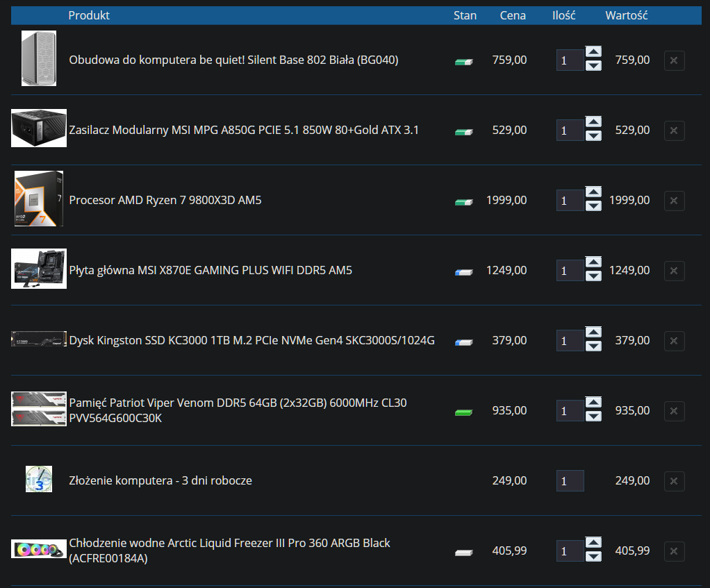Open the Arctic Liquid Freezer cooler thumbnail
Screen dimensions: 710x588
[x=39, y=548]
